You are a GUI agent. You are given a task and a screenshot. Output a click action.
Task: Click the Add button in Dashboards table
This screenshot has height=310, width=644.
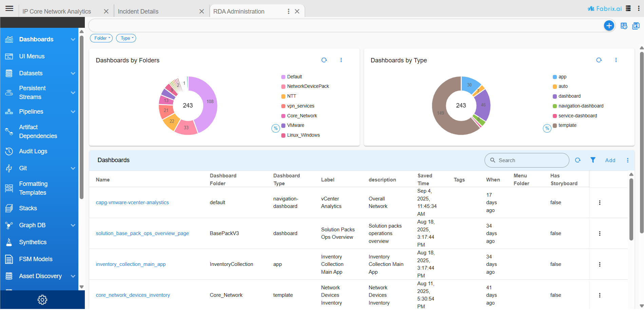coord(610,160)
